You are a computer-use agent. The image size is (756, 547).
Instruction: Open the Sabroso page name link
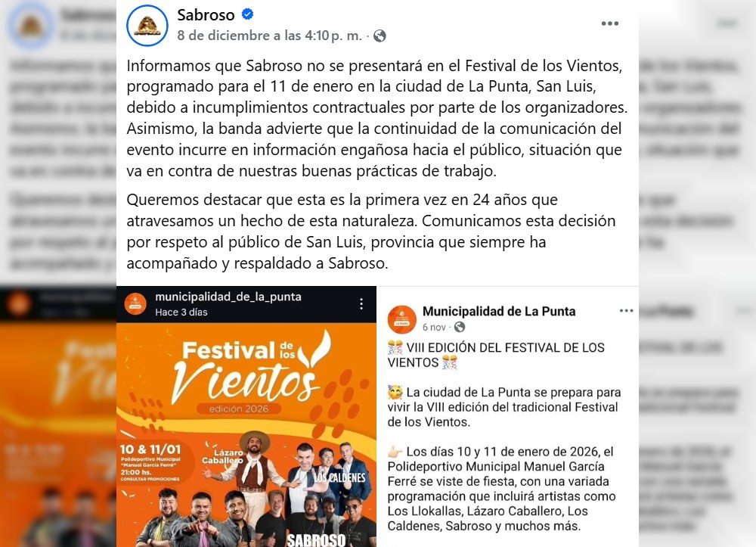point(206,15)
